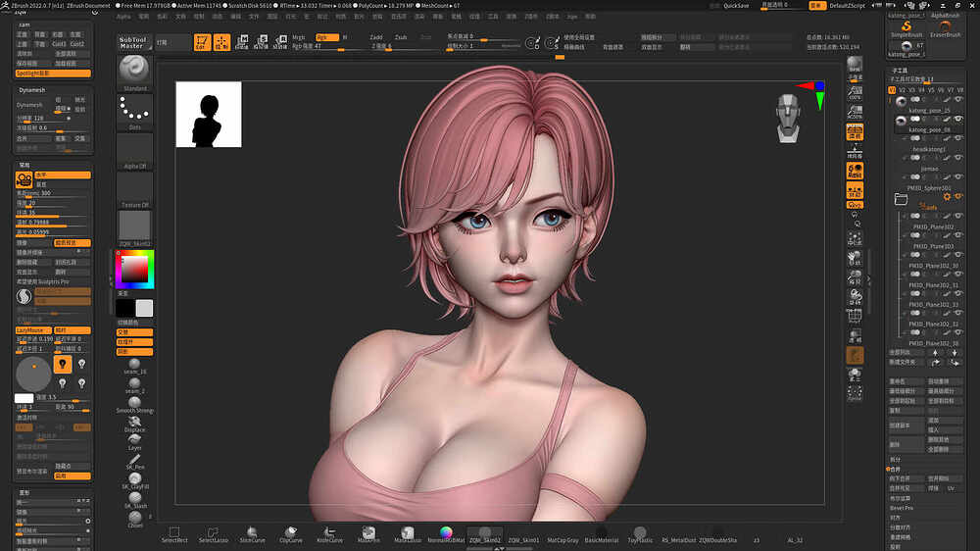Click the silhouette thumbnail preview
The width and height of the screenshot is (980, 551).
[x=209, y=115]
